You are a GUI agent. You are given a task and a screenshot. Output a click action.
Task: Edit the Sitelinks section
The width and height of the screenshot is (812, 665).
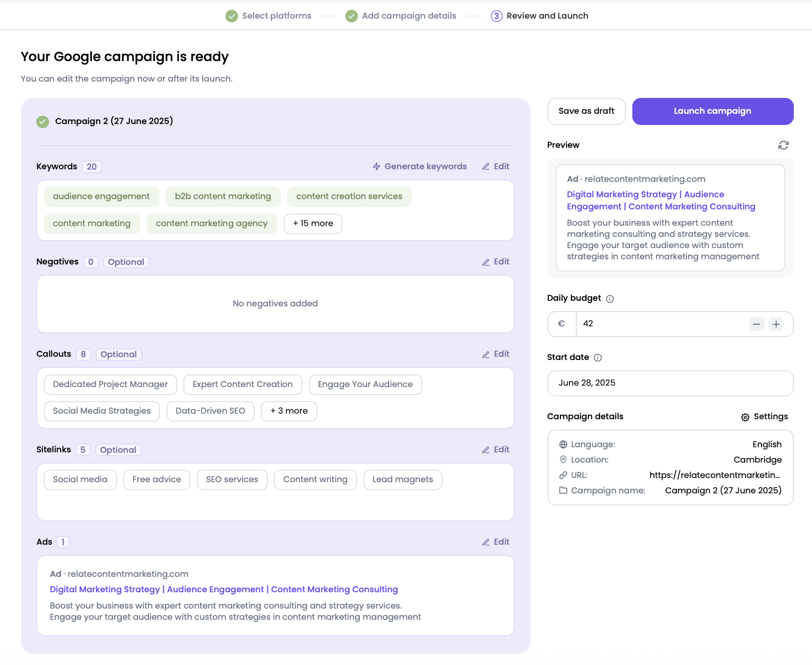(496, 449)
